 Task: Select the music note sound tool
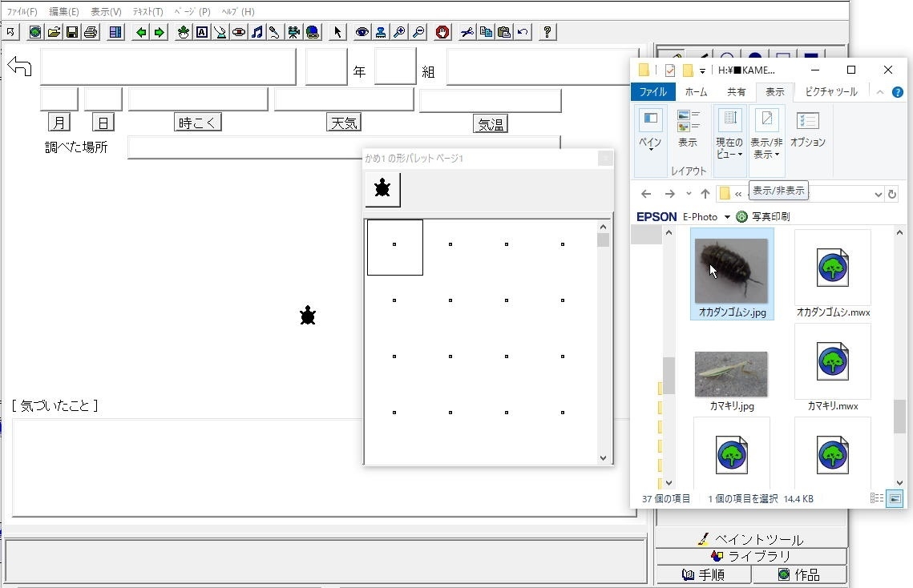pyautogui.click(x=257, y=32)
